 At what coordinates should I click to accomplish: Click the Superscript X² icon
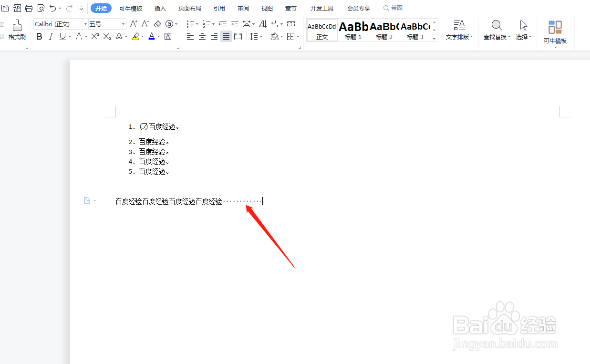pyautogui.click(x=95, y=36)
